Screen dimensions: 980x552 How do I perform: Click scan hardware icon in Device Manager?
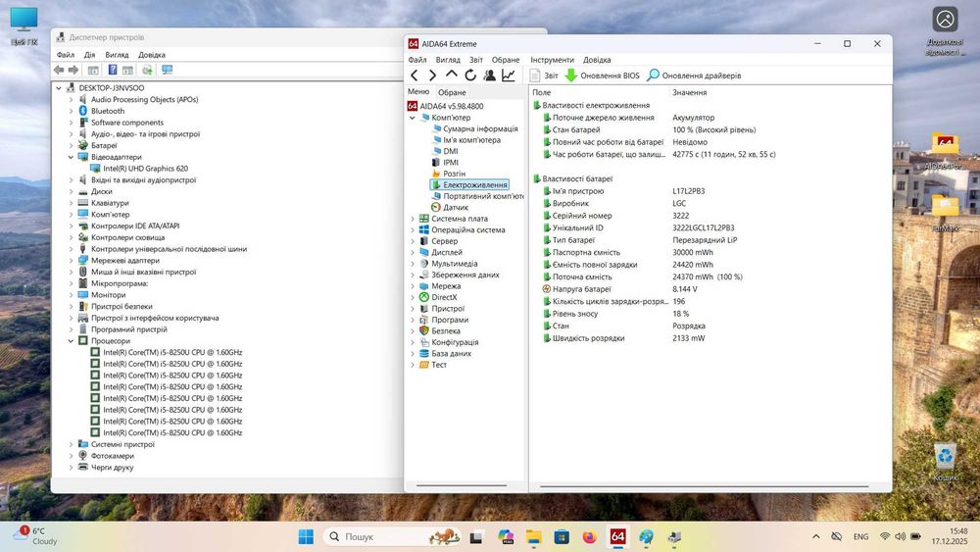[x=147, y=70]
